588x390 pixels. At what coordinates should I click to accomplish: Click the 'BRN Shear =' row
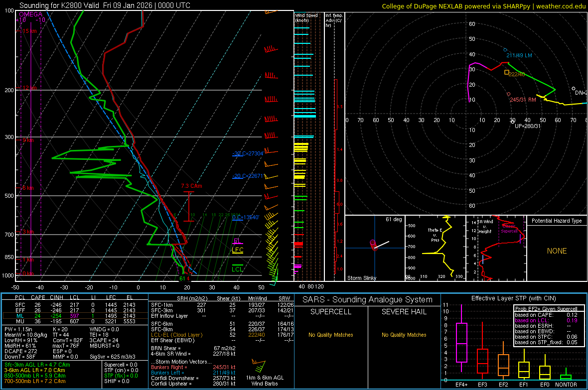pos(193,348)
